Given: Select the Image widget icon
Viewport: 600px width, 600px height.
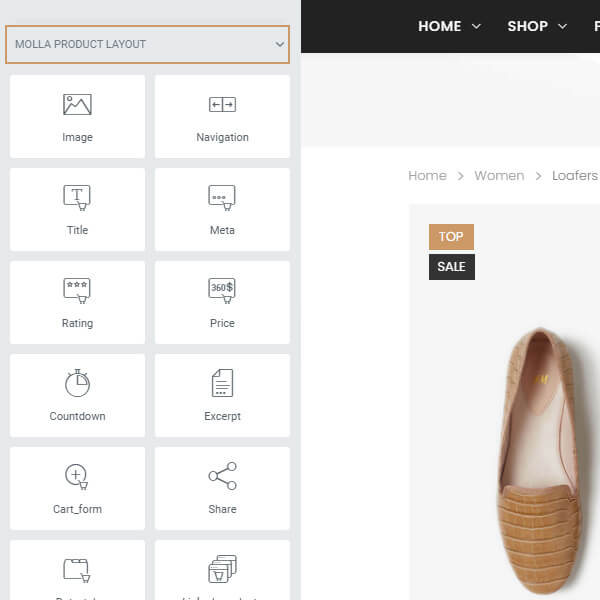Looking at the screenshot, I should [77, 105].
